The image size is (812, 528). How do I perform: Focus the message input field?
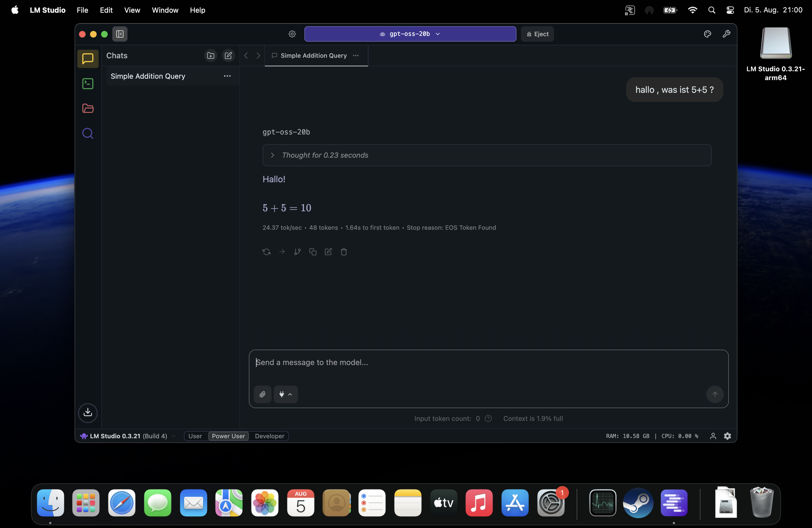coord(488,363)
